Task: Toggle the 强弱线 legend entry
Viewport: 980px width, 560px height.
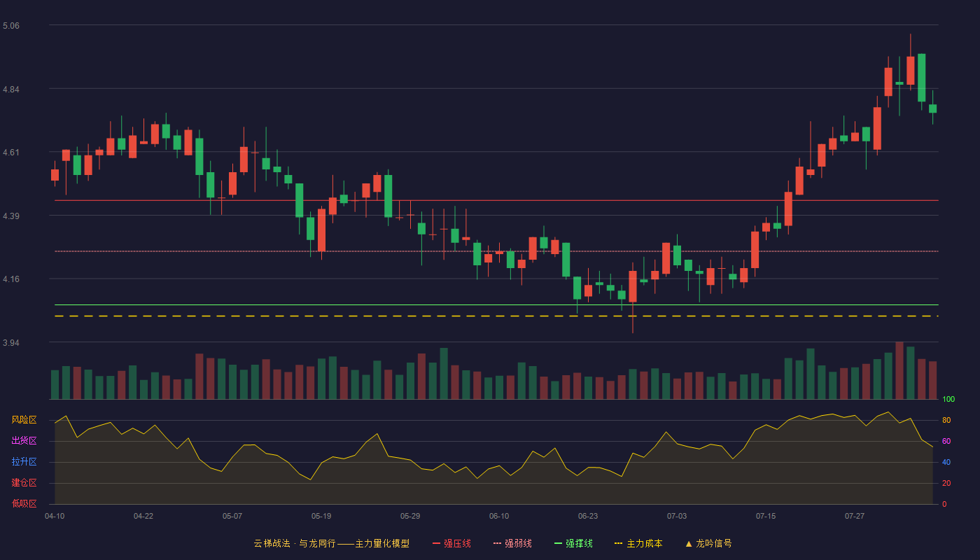Action: coord(512,543)
